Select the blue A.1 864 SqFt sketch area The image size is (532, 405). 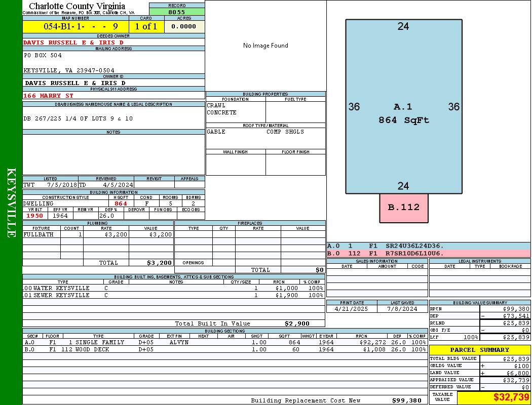[x=403, y=106]
